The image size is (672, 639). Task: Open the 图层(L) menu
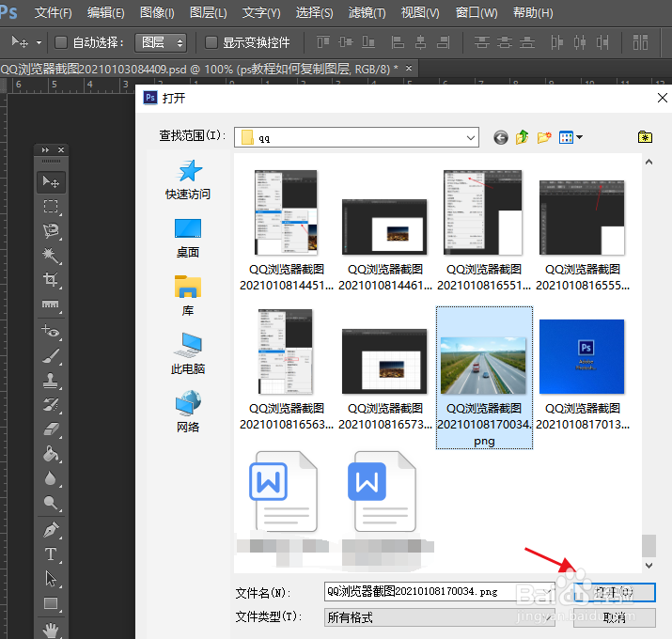point(209,13)
